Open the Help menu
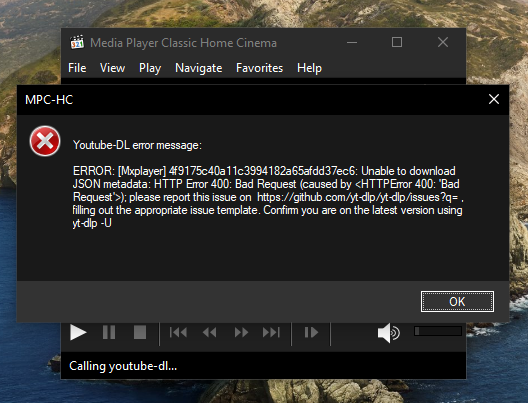Image resolution: width=528 pixels, height=403 pixels. (309, 68)
